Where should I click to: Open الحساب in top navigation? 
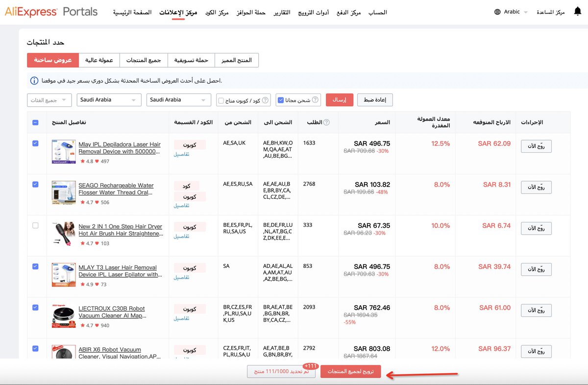point(377,12)
